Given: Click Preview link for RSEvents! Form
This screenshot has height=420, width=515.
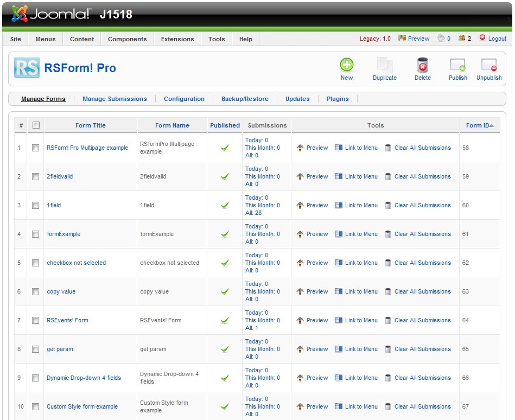Looking at the screenshot, I should (x=317, y=320).
